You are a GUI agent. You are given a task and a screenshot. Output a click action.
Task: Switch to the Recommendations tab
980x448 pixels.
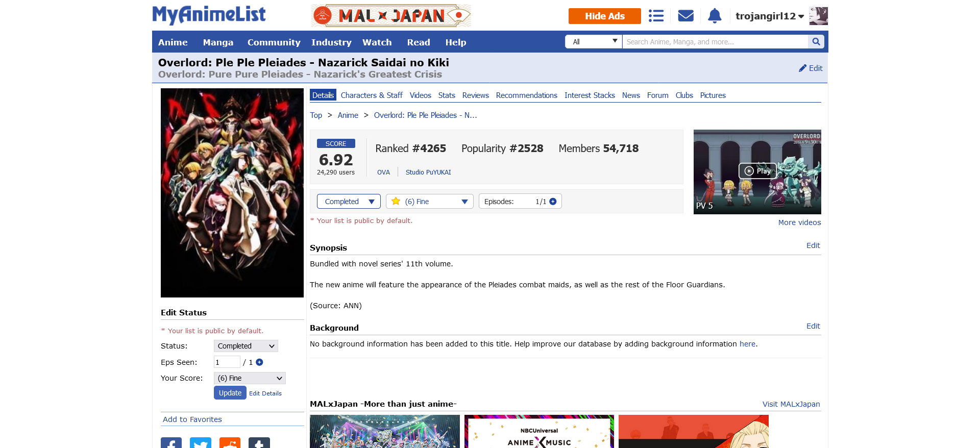click(527, 95)
